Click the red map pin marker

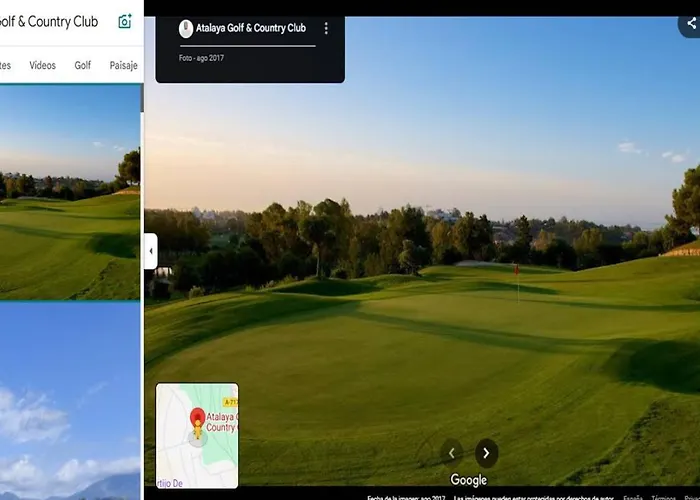197,418
